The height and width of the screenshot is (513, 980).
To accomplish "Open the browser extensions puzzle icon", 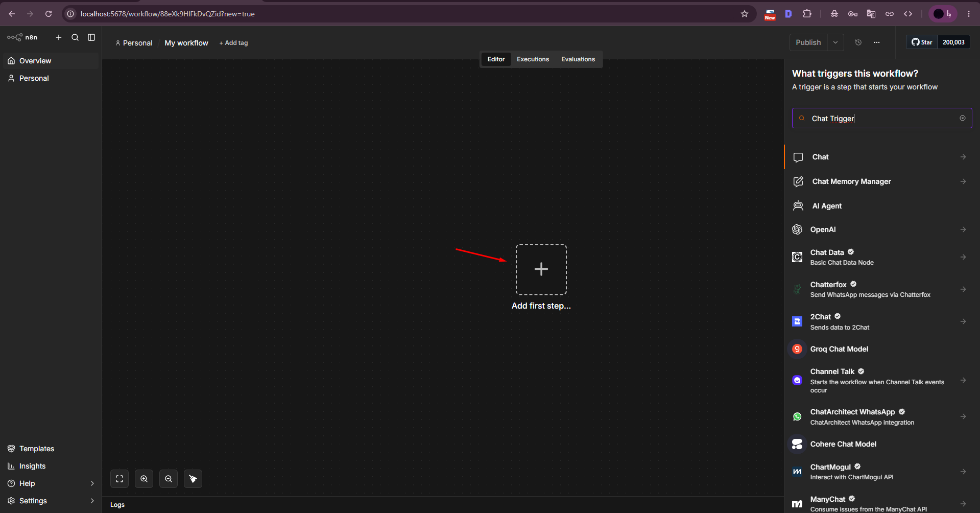I will (807, 14).
